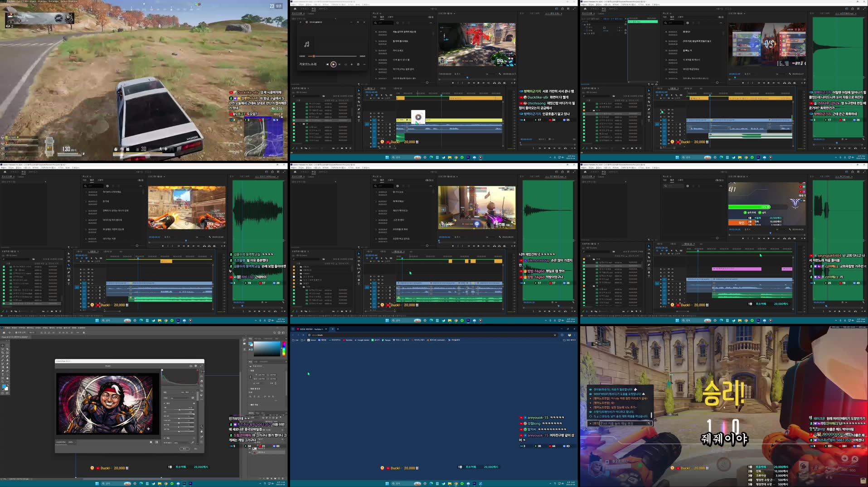The width and height of the screenshot is (868, 487).
Task: Switch Camera Raw to before/after split view
Action: tap(156, 442)
